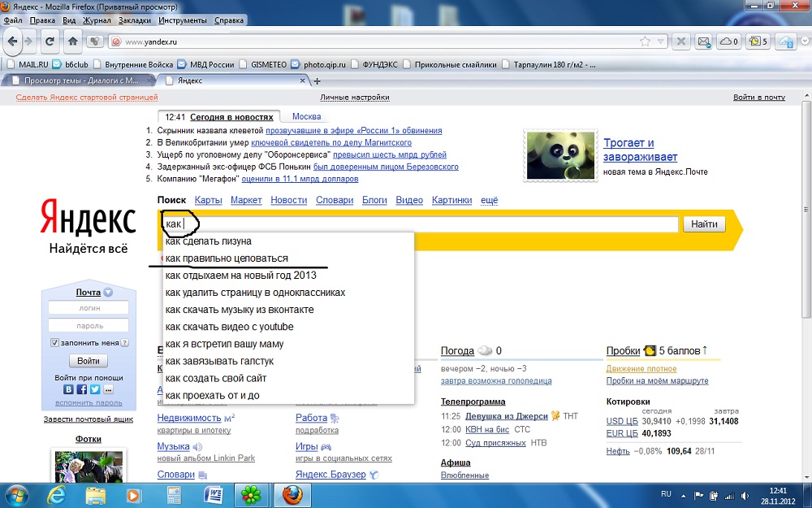Uncheck the 'запомнить меня' checkbox
The image size is (812, 508).
click(54, 343)
